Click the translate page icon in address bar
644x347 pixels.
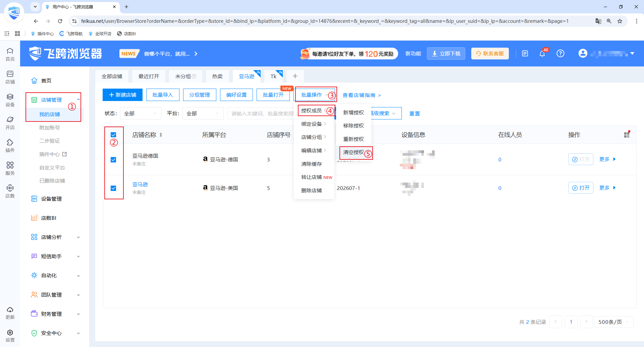pyautogui.click(x=598, y=21)
